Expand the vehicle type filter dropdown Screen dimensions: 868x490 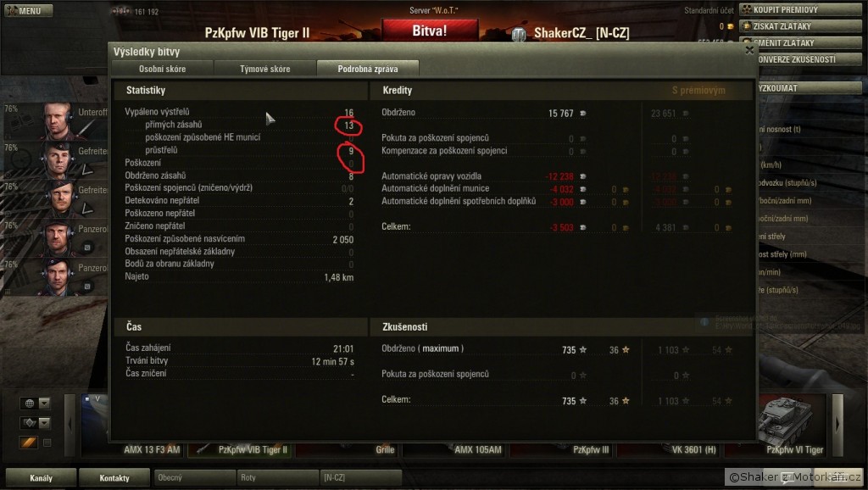[36, 423]
